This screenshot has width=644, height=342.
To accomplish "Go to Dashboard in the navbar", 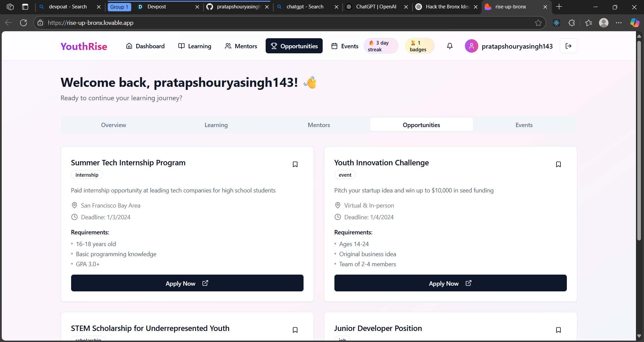I will [145, 46].
